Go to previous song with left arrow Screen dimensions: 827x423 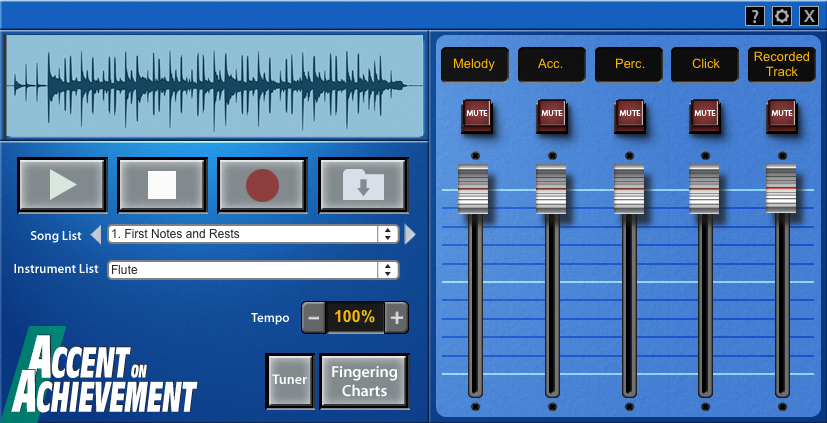(95, 235)
